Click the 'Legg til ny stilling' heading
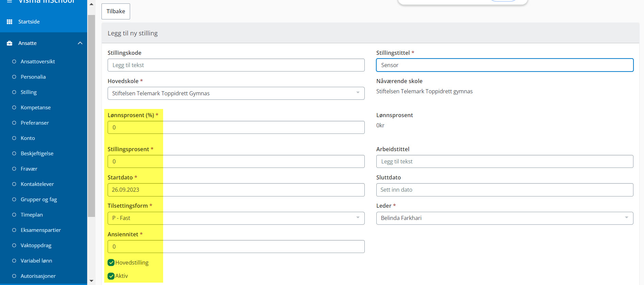644x285 pixels. click(132, 33)
